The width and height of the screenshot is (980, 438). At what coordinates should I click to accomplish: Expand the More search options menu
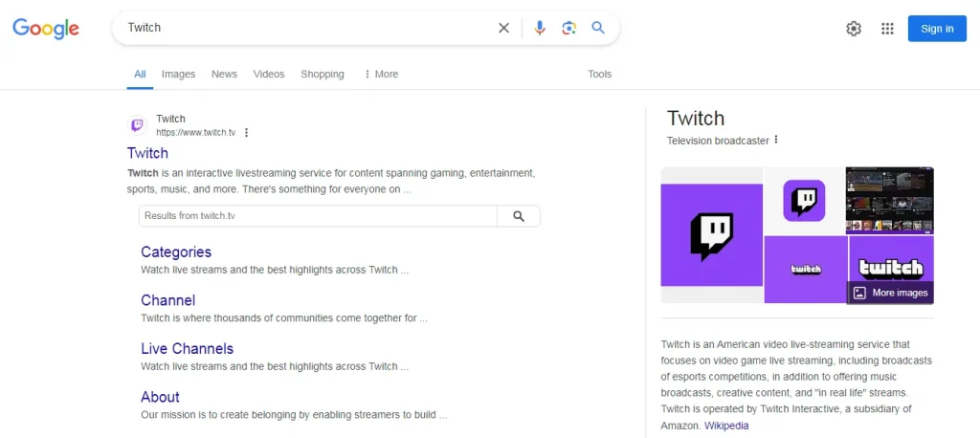pyautogui.click(x=381, y=75)
